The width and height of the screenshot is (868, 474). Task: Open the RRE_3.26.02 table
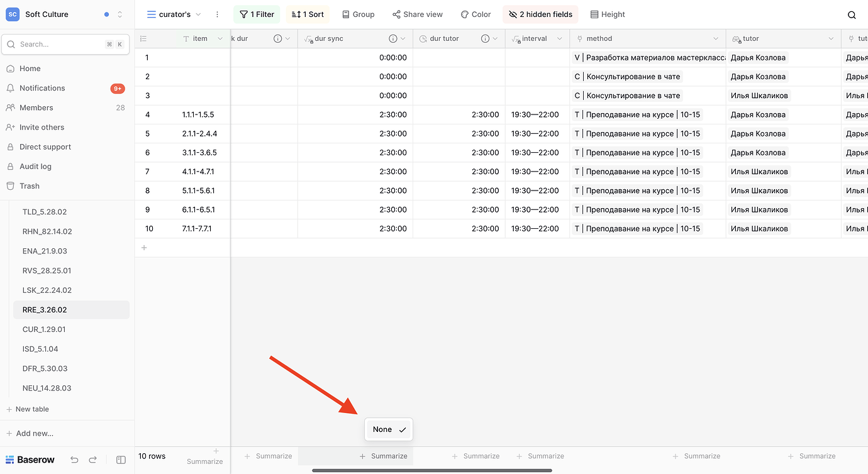[x=45, y=310]
